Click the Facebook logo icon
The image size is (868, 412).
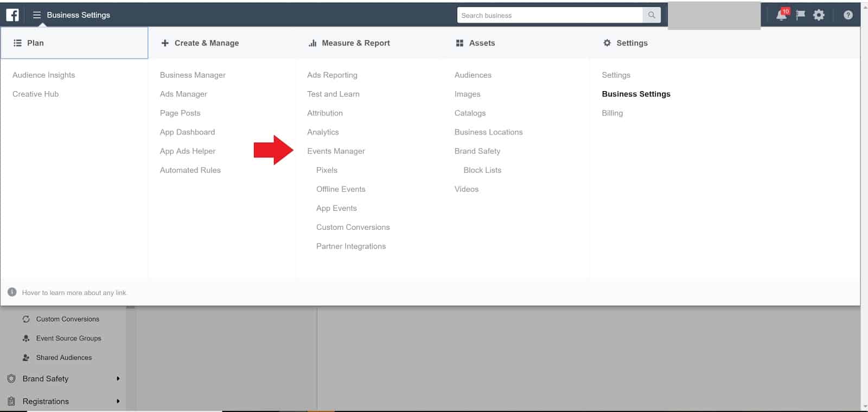(12, 15)
